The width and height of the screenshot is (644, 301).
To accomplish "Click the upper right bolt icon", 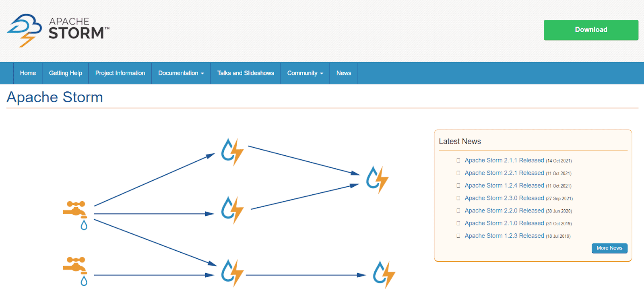I will [x=377, y=179].
